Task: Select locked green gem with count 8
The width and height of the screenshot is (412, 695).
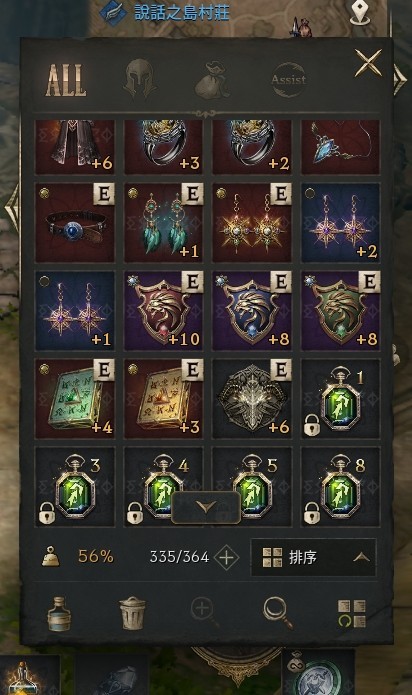Action: click(341, 487)
